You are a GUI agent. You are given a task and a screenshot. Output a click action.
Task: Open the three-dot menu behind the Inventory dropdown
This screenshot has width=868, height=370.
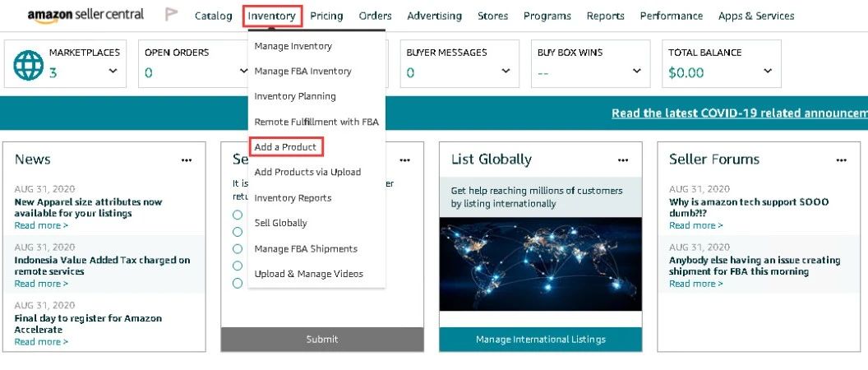click(404, 160)
